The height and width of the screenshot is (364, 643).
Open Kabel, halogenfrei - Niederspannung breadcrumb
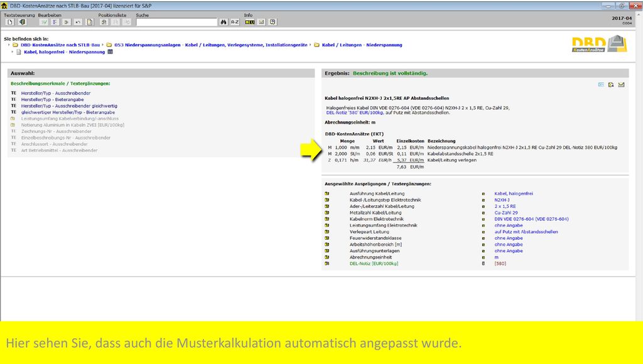(x=65, y=52)
